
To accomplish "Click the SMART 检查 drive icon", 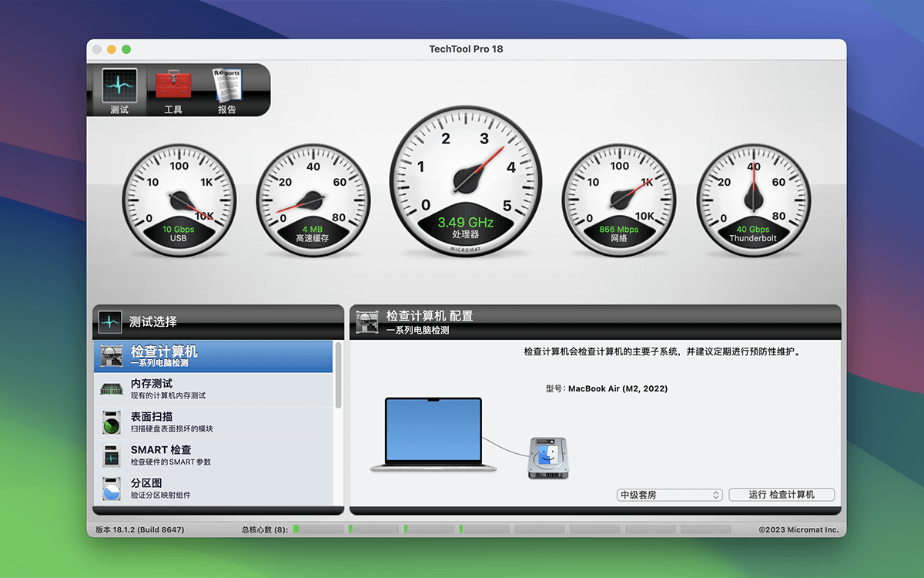I will pos(112,455).
